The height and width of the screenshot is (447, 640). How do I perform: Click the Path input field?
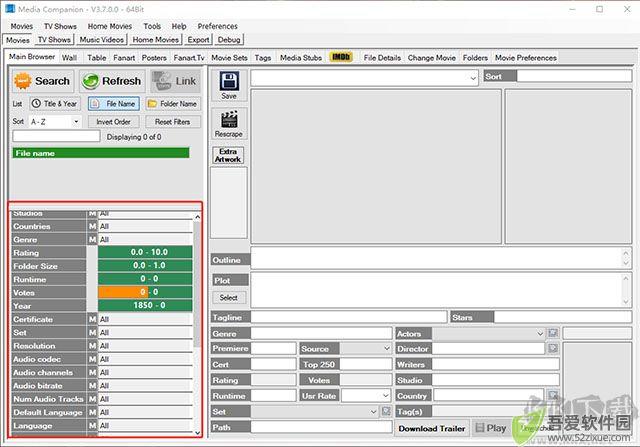pos(322,427)
